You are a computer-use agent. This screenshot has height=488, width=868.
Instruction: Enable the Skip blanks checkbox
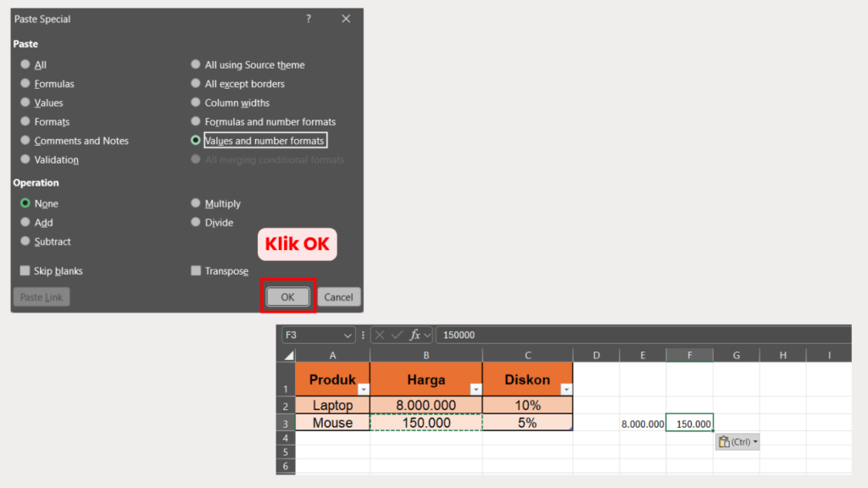[x=25, y=271]
